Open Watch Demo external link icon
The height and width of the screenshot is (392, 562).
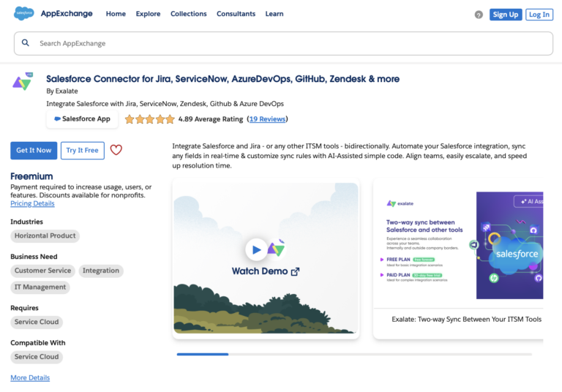click(295, 271)
